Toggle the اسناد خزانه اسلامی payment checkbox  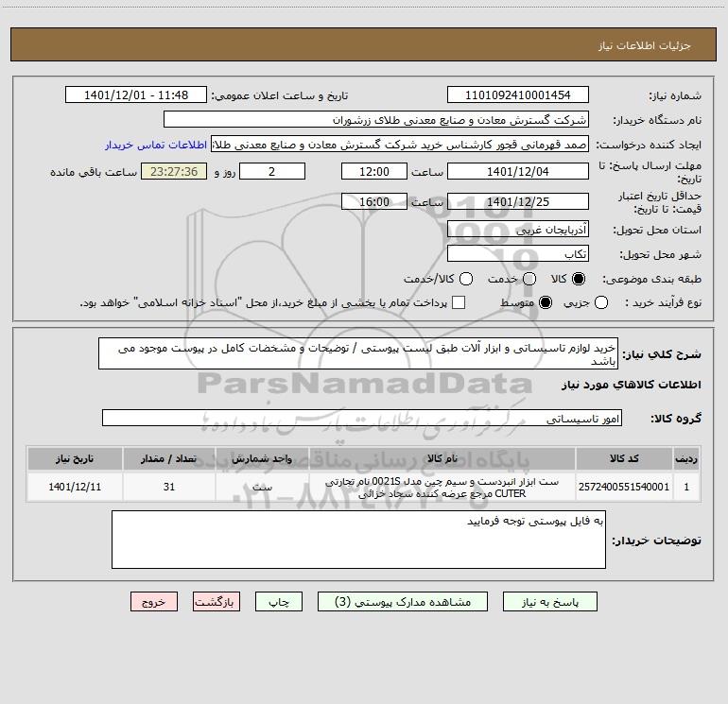click(x=459, y=302)
